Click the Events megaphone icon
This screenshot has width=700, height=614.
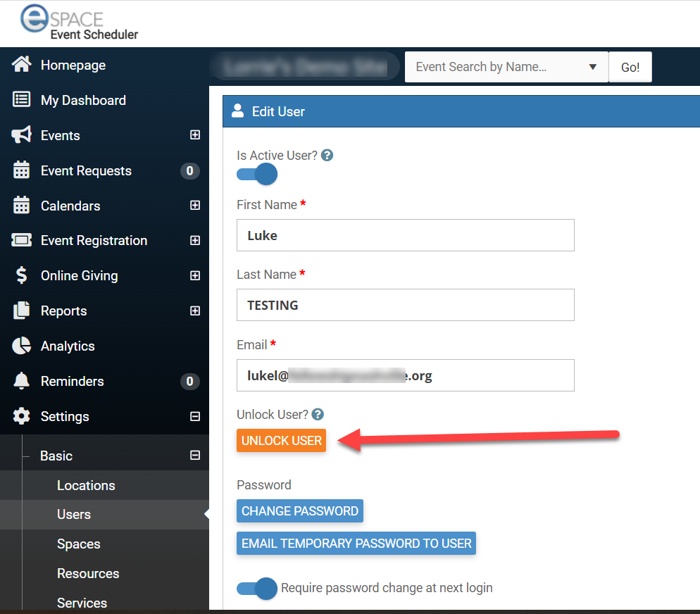click(22, 135)
